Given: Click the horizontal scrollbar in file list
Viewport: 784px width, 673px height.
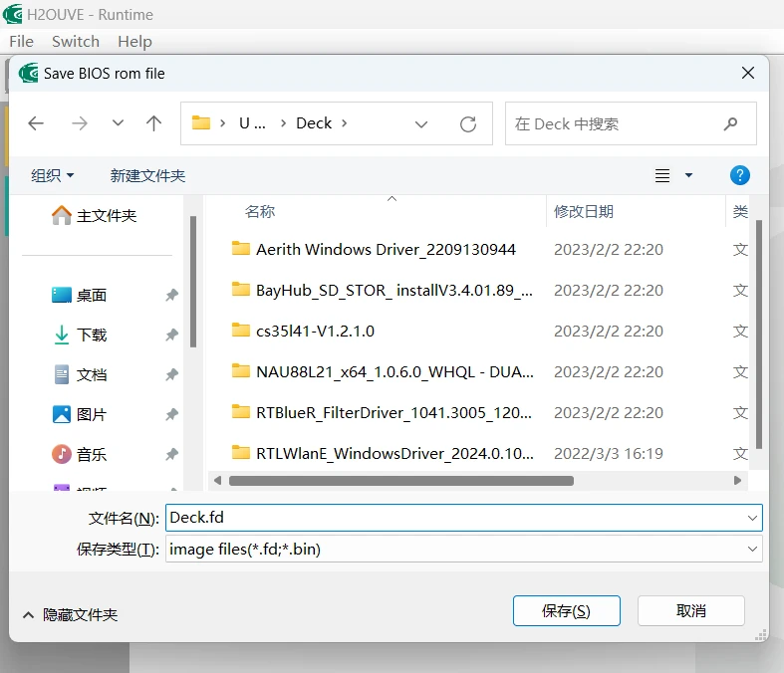Looking at the screenshot, I should click(x=400, y=480).
